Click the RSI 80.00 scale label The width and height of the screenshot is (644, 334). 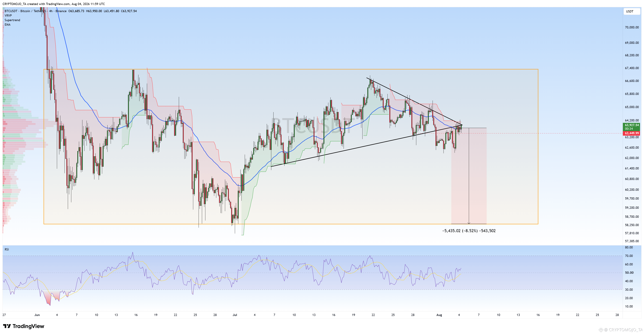(x=629, y=247)
